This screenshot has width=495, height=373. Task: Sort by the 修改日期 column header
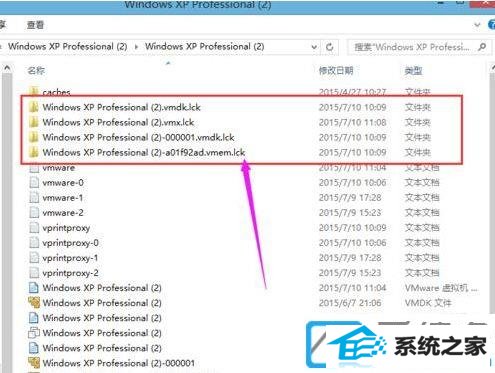click(336, 70)
